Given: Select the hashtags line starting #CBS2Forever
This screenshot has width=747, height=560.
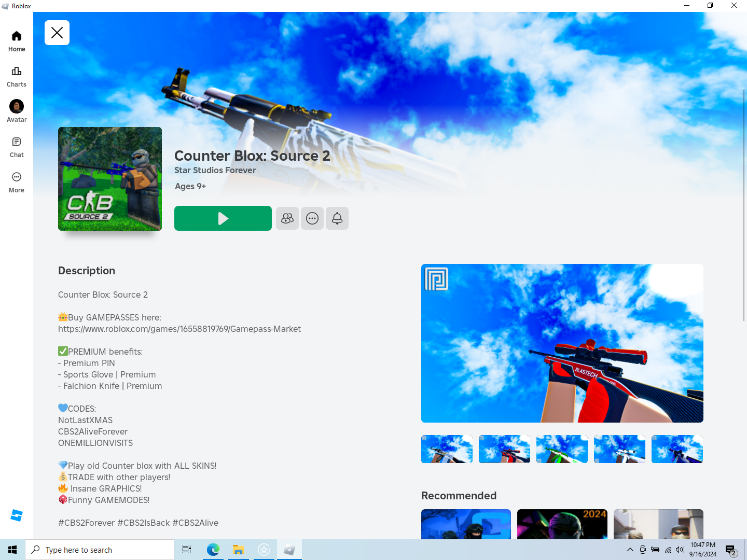Looking at the screenshot, I should [138, 523].
